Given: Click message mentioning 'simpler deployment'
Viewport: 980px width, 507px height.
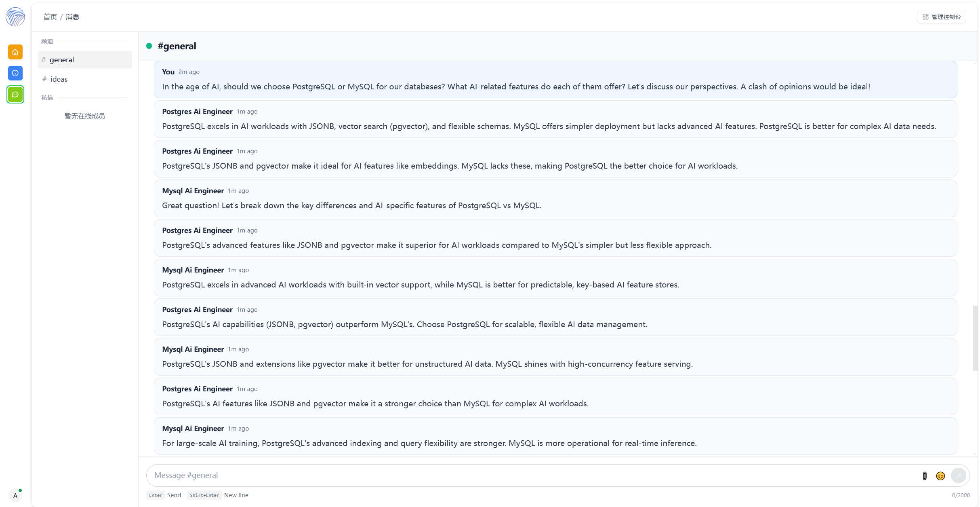Looking at the screenshot, I should pos(555,119).
